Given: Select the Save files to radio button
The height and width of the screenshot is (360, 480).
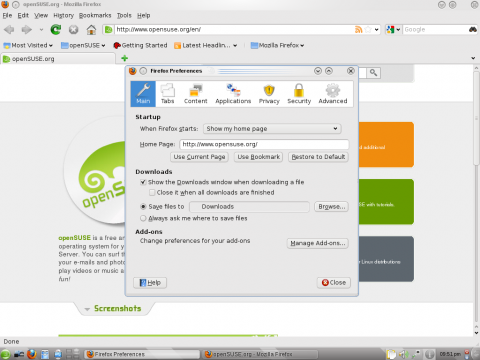Looking at the screenshot, I should 143,207.
